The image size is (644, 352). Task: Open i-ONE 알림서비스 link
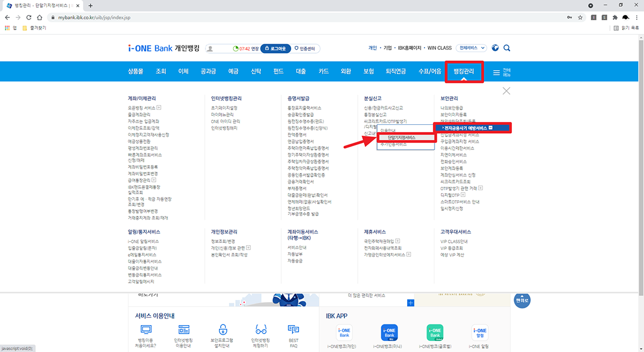click(x=143, y=241)
